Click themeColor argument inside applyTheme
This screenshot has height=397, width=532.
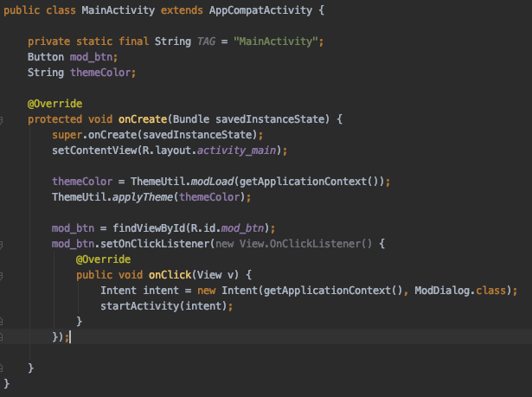[x=209, y=197]
